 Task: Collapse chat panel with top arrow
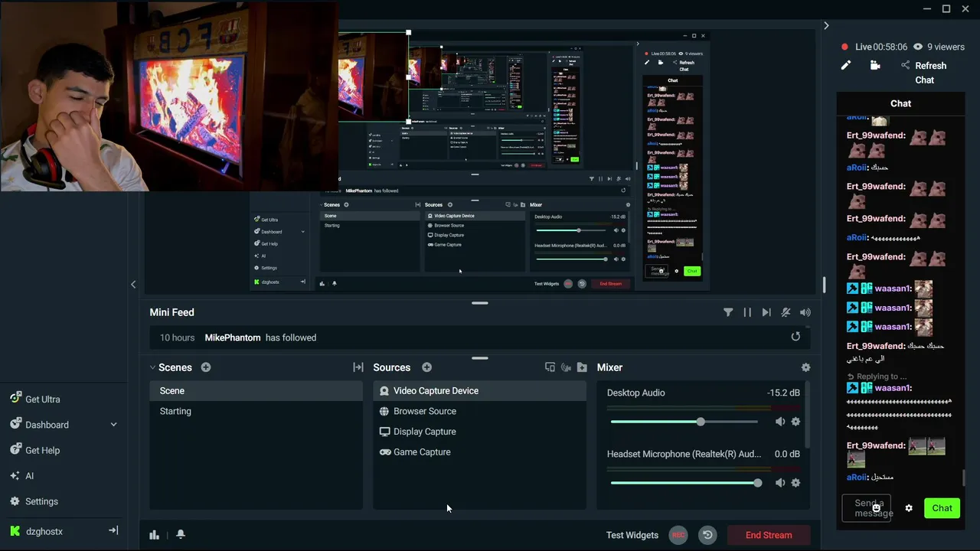[826, 26]
